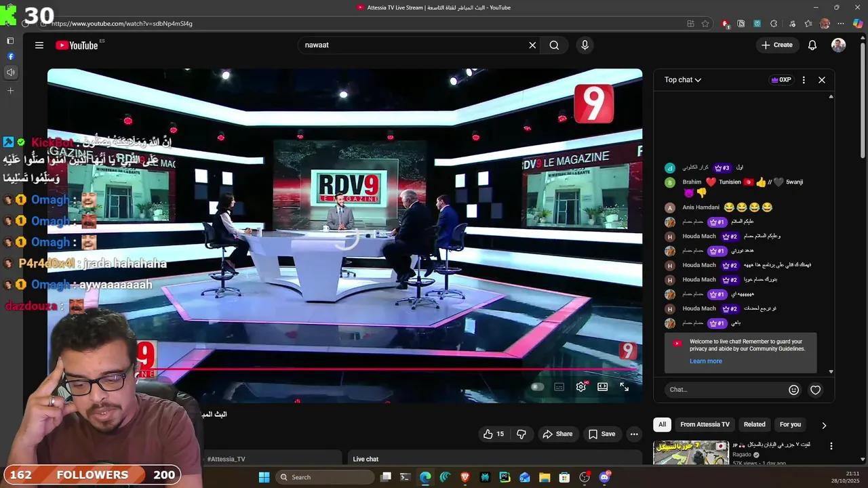868x488 pixels.
Task: Add a new tab with sidebar plus
Action: (x=10, y=91)
